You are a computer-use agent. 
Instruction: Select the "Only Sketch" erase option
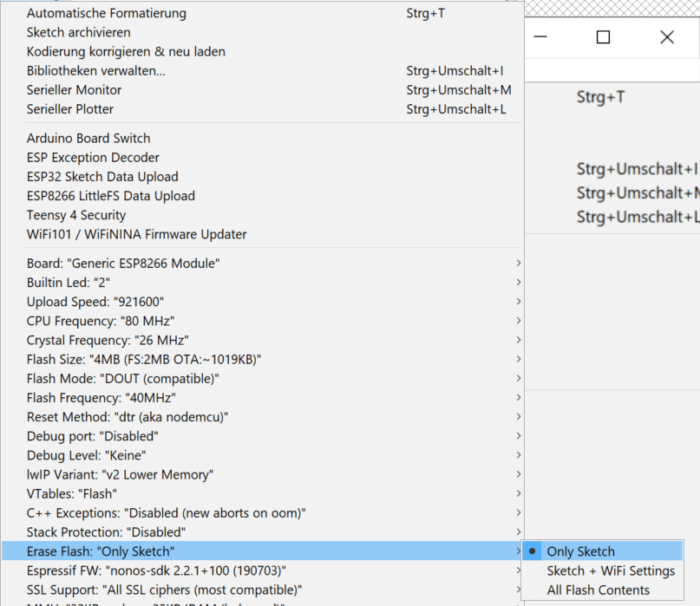[x=580, y=551]
